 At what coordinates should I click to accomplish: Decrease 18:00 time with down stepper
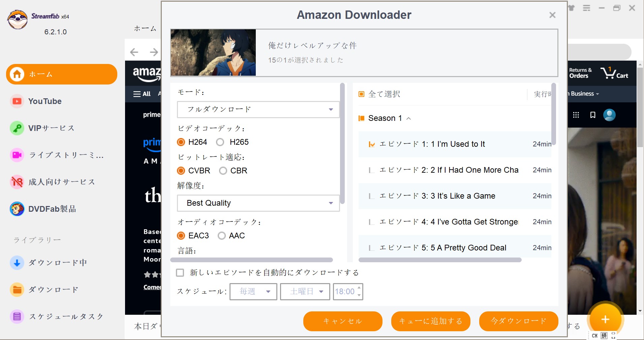[359, 295]
